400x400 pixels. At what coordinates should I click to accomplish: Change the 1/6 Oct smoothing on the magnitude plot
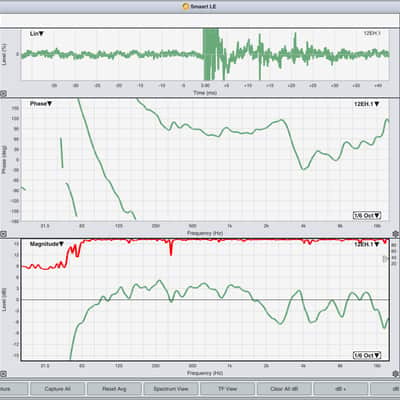click(x=367, y=355)
